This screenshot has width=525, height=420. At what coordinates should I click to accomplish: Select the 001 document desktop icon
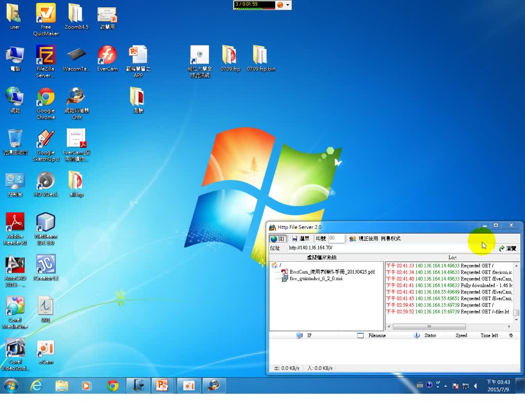click(x=46, y=310)
